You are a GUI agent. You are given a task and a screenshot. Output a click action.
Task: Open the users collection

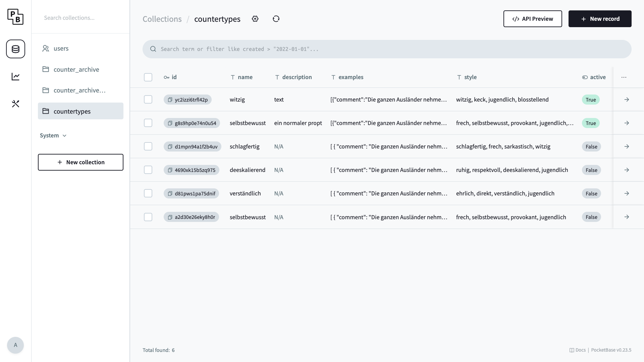(80, 48)
